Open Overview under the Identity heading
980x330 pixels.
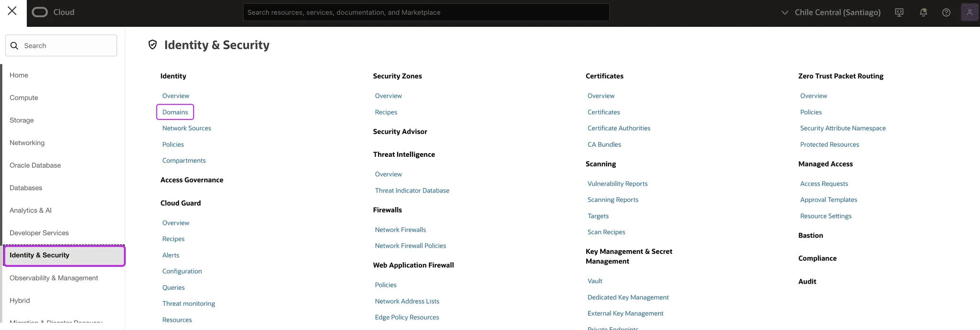[176, 96]
